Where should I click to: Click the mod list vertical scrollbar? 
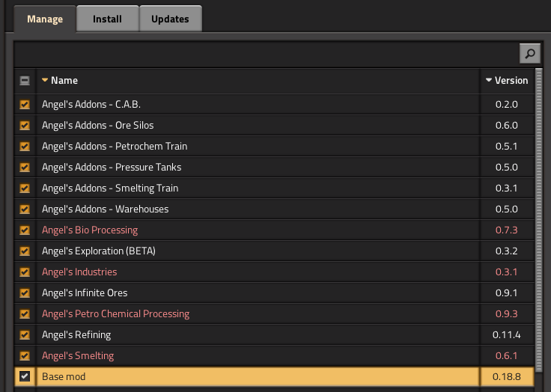[x=539, y=219]
